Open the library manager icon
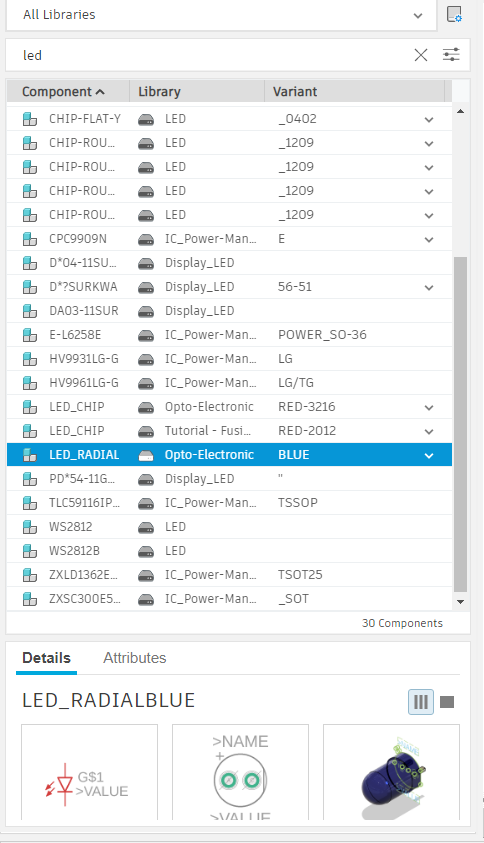Viewport: 484px width, 843px height. 454,15
